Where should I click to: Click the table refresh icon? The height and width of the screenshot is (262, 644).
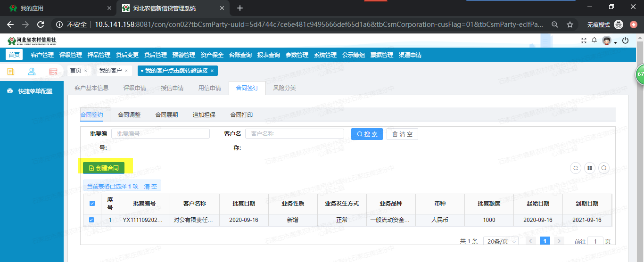576,168
